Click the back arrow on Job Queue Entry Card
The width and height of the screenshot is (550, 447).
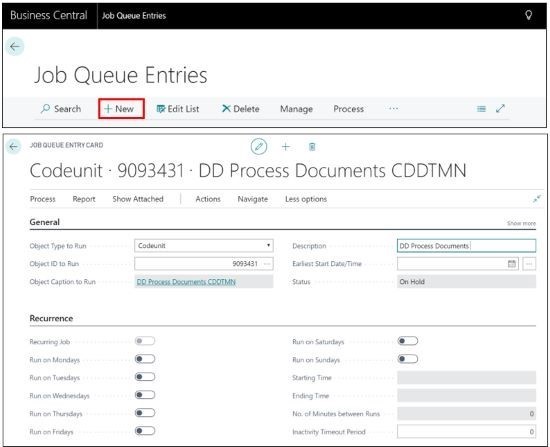14,146
